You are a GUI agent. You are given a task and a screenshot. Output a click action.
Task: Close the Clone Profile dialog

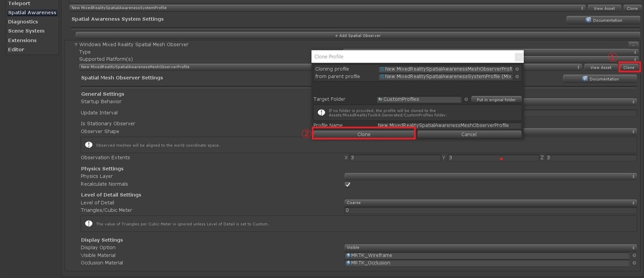coord(518,56)
